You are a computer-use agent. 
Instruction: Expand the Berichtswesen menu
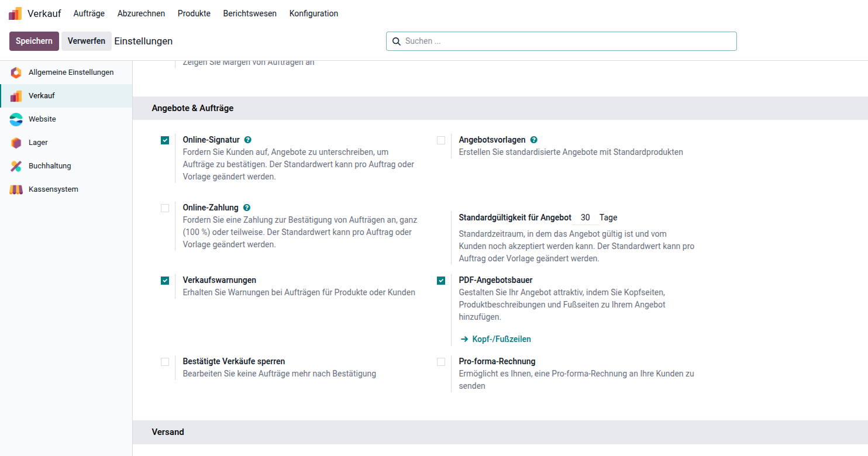tap(250, 13)
